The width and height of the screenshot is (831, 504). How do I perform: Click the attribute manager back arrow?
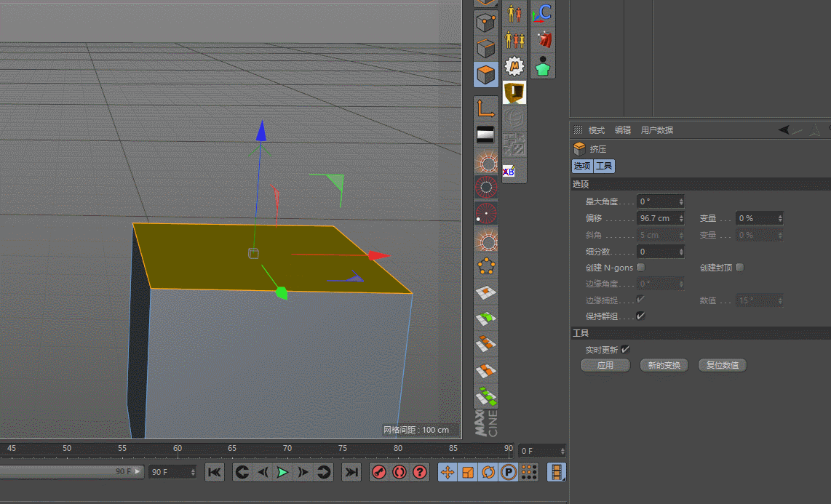pos(784,129)
